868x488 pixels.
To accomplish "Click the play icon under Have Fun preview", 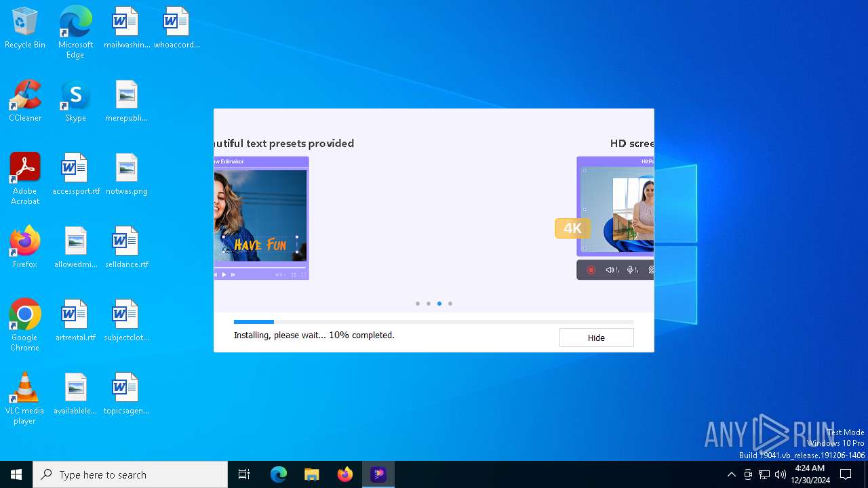I will tap(224, 274).
